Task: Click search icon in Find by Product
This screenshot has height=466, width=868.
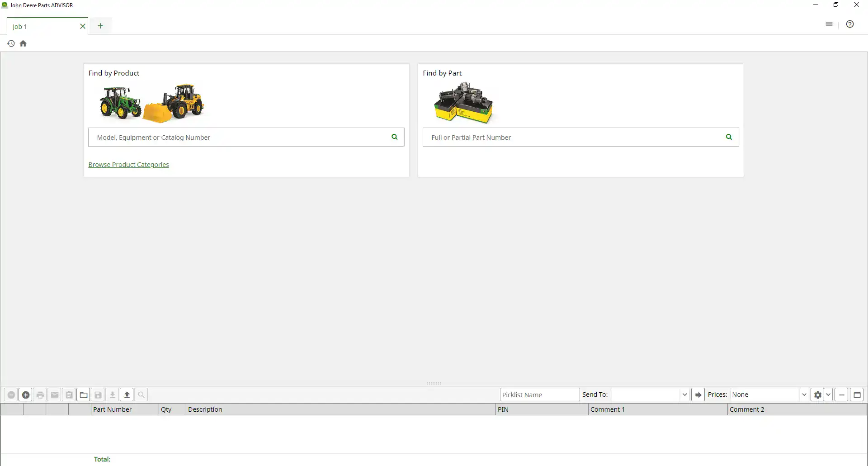Action: point(395,137)
